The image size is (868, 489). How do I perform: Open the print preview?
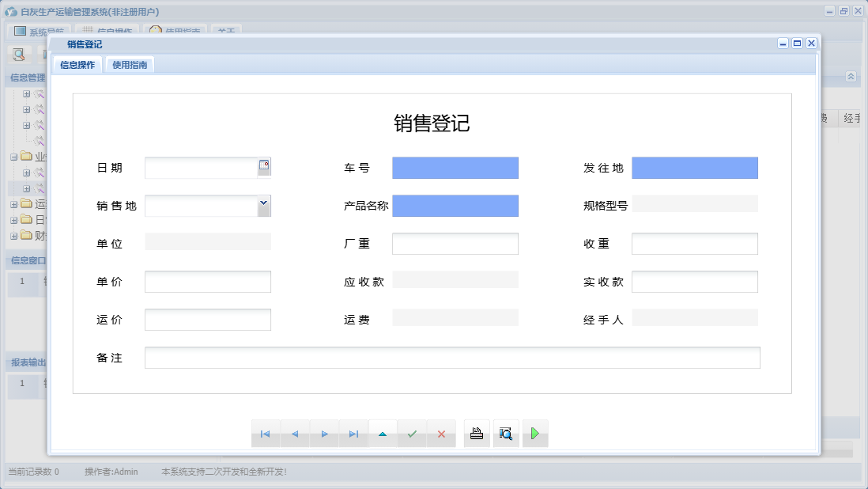506,433
